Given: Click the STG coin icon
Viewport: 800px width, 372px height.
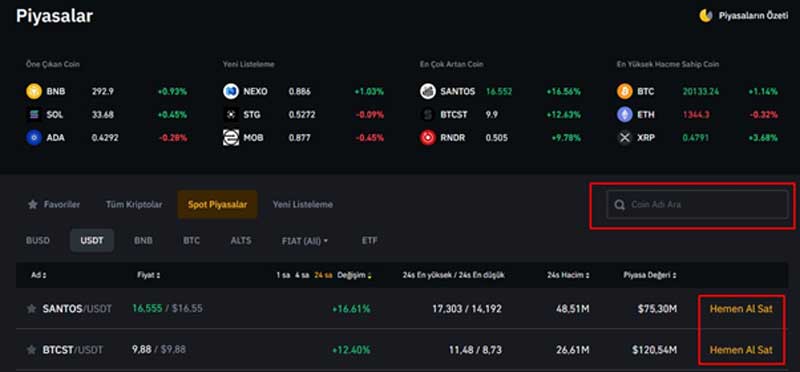Looking at the screenshot, I should (231, 115).
